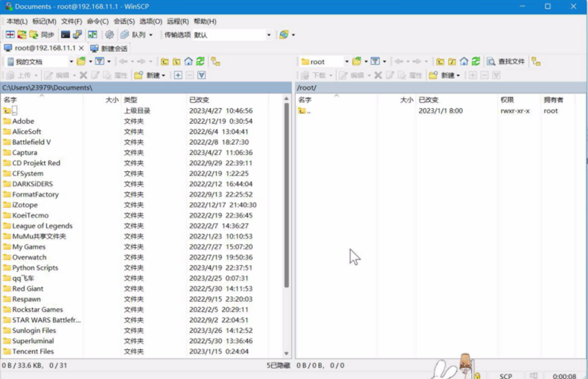
Task: Click the local path bar C:\Users\23979\Documents\
Action: pyautogui.click(x=146, y=88)
